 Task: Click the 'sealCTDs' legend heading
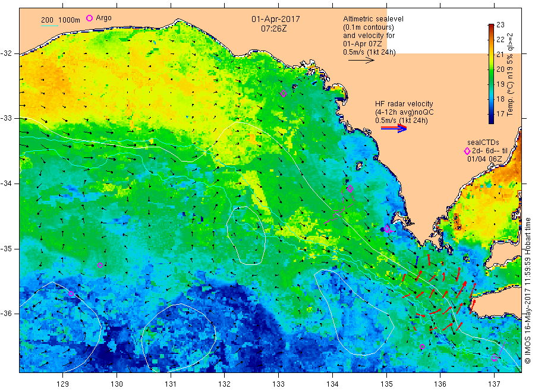tap(483, 143)
